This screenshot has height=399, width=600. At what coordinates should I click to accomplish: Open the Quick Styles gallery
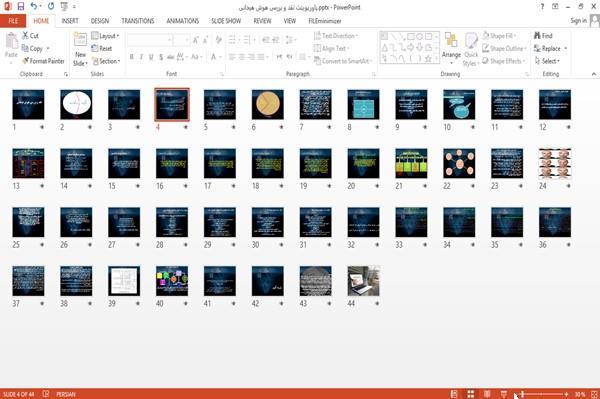pyautogui.click(x=471, y=50)
